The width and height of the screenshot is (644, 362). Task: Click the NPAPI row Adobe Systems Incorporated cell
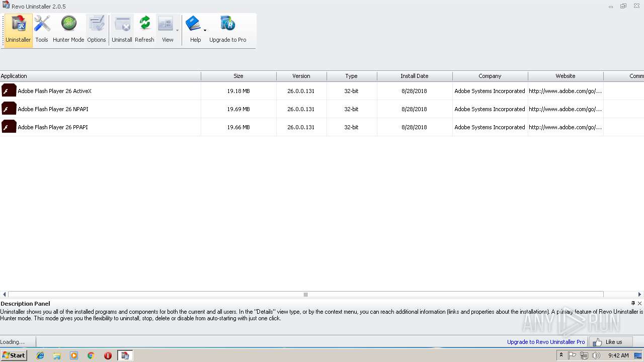[490, 109]
